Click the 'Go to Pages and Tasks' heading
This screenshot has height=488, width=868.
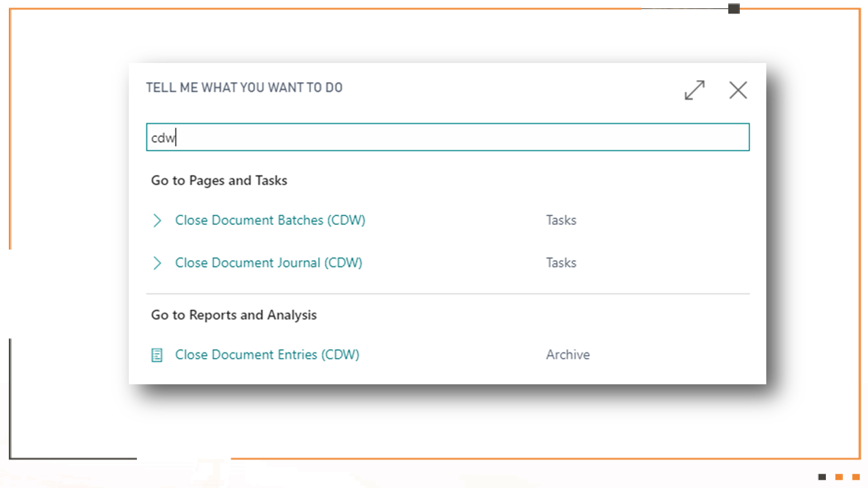pyautogui.click(x=219, y=181)
